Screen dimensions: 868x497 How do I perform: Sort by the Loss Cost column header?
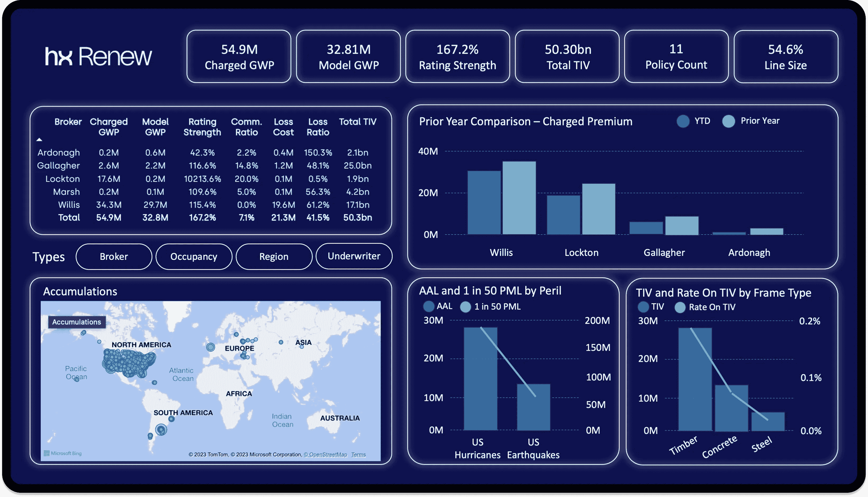(284, 127)
